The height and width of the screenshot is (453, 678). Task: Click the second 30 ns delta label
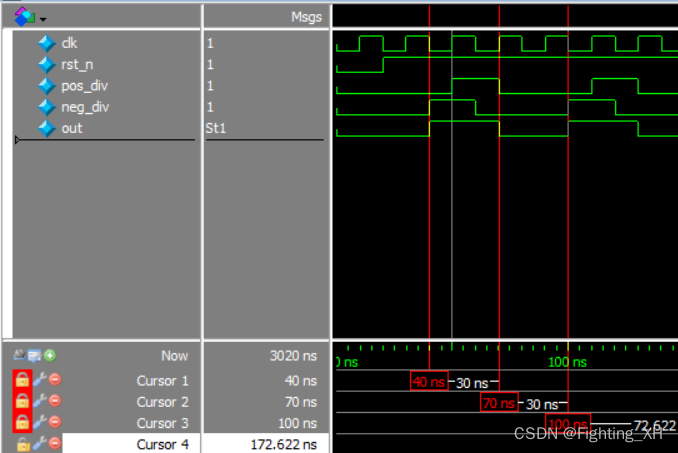coord(542,404)
